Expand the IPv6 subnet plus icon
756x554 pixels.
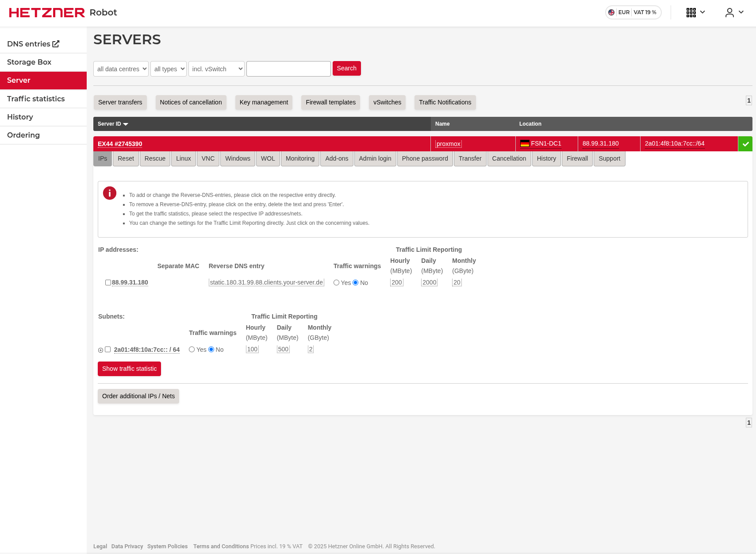100,350
